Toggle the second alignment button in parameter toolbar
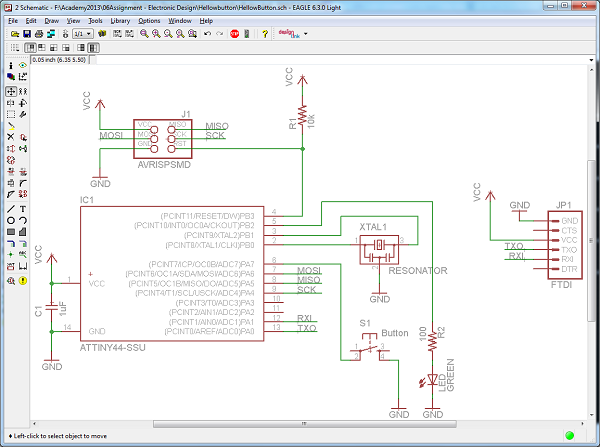The height and width of the screenshot is (447, 600). [42, 48]
